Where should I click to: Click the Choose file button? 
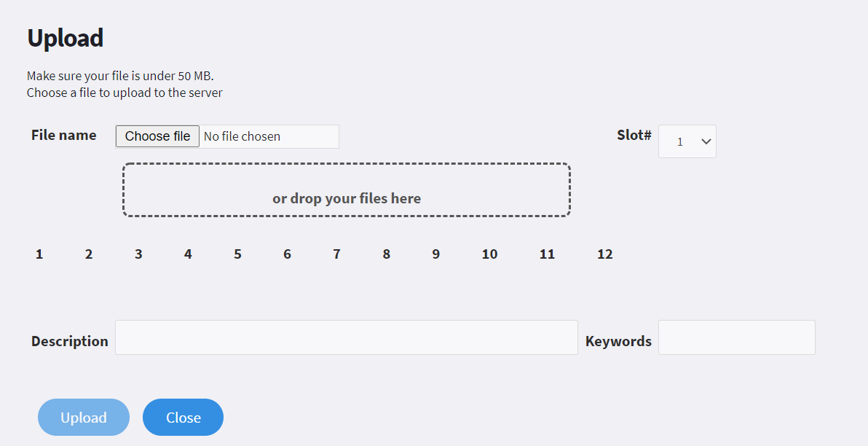157,136
